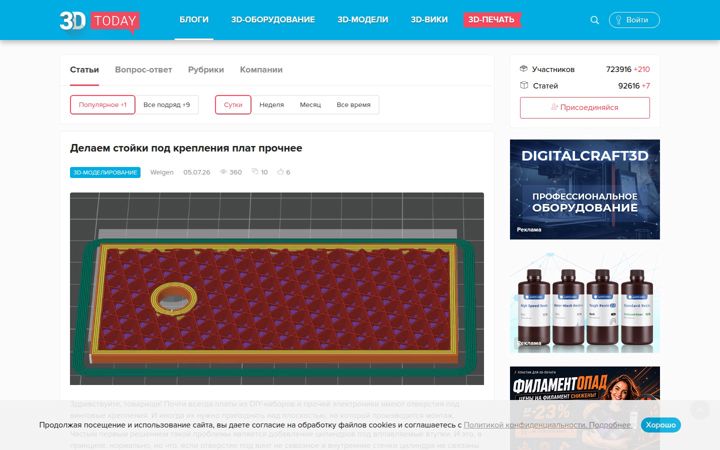Select the 3D-ПЕЧАТЬ menu item
The width and height of the screenshot is (720, 450).
pos(492,20)
